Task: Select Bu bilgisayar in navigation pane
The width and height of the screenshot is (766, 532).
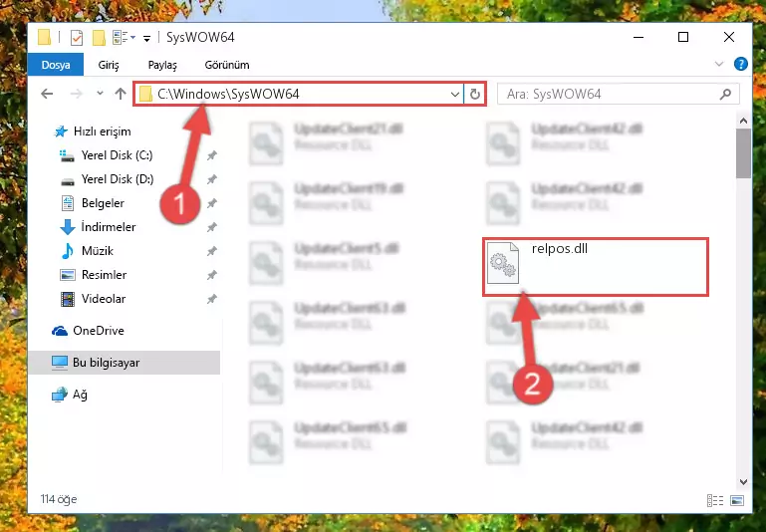Action: (x=125, y=363)
